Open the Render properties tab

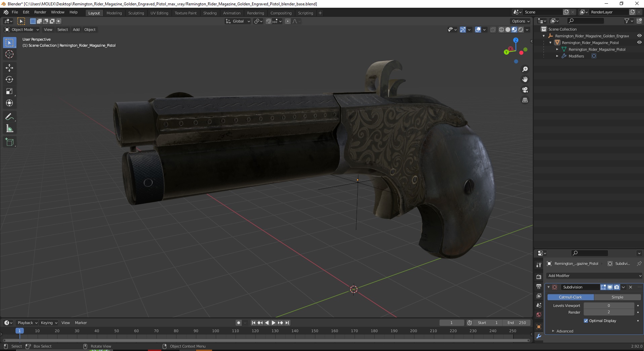click(539, 277)
